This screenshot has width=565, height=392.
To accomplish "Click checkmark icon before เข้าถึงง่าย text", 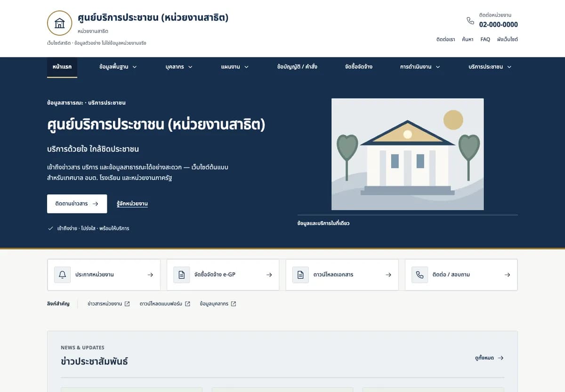I will tap(50, 229).
